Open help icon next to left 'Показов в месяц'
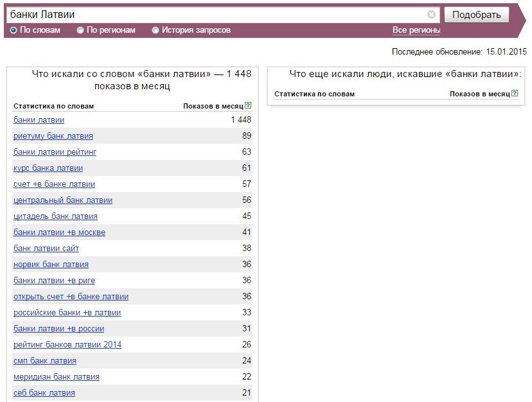Screen dimensions: 532x402 tap(248, 105)
